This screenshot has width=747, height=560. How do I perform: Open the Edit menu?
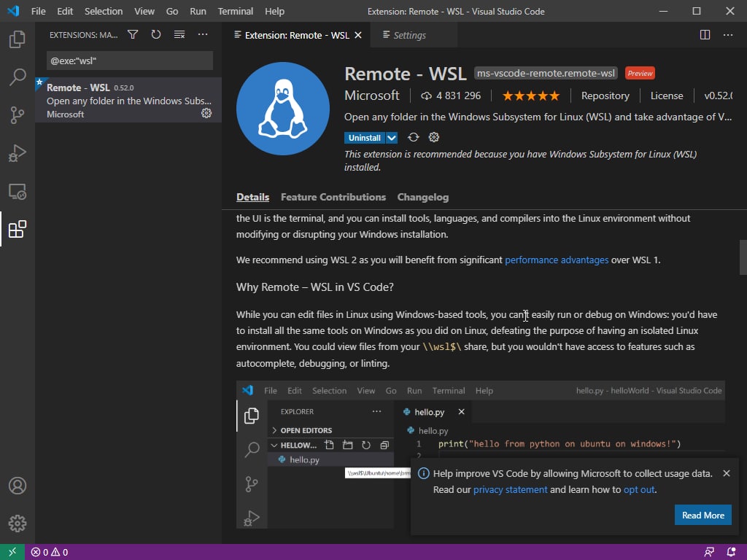[x=65, y=11]
